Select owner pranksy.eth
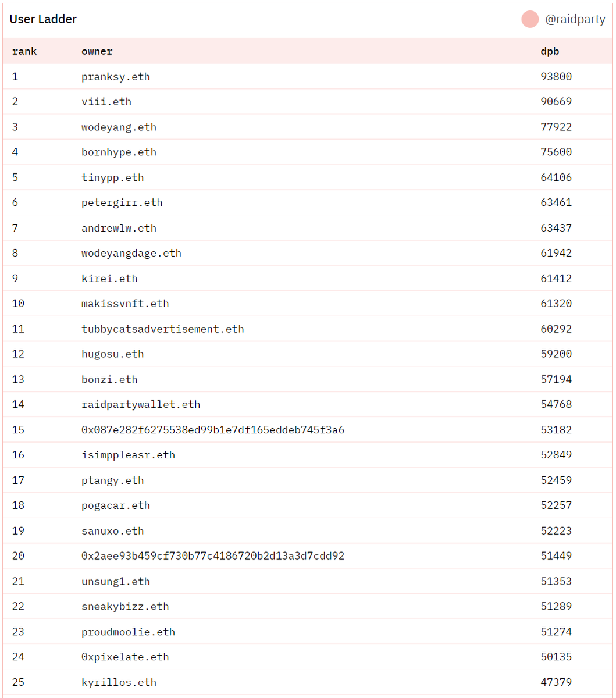The image size is (616, 698). (x=116, y=77)
